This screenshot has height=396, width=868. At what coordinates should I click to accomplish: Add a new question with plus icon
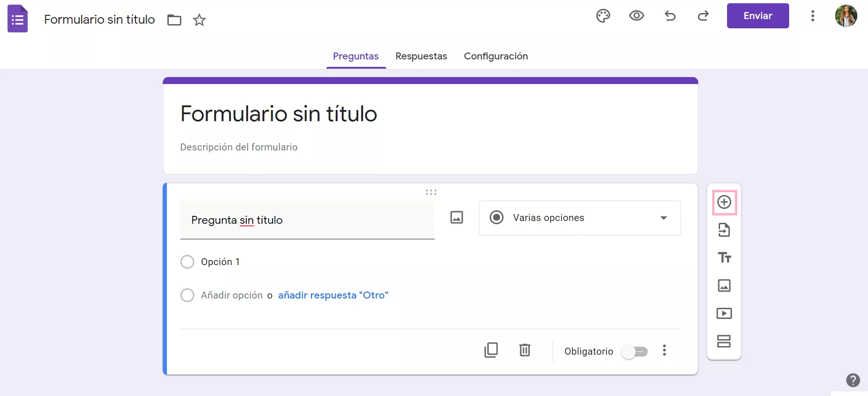(724, 202)
